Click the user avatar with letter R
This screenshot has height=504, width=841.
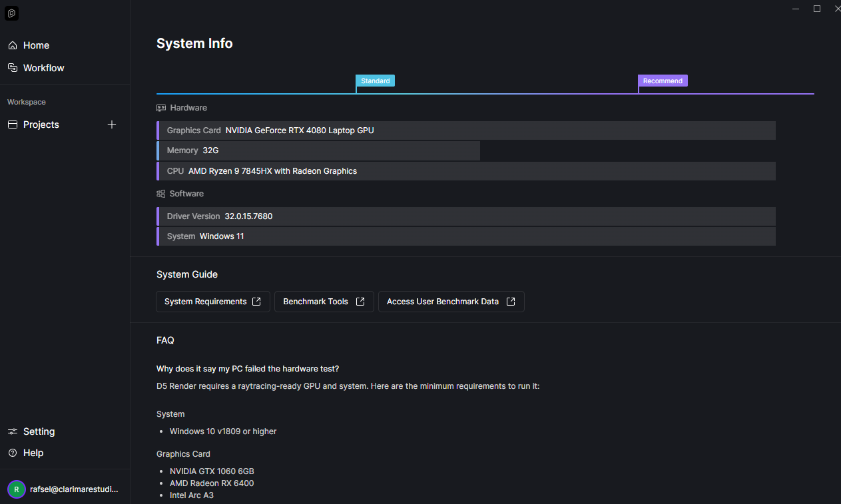pos(17,489)
